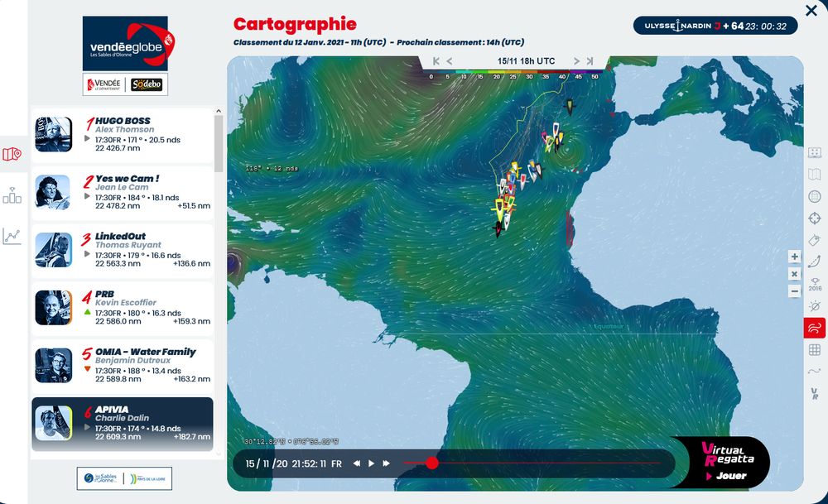
Task: Open the line chart statistics tab
Action: pyautogui.click(x=12, y=236)
